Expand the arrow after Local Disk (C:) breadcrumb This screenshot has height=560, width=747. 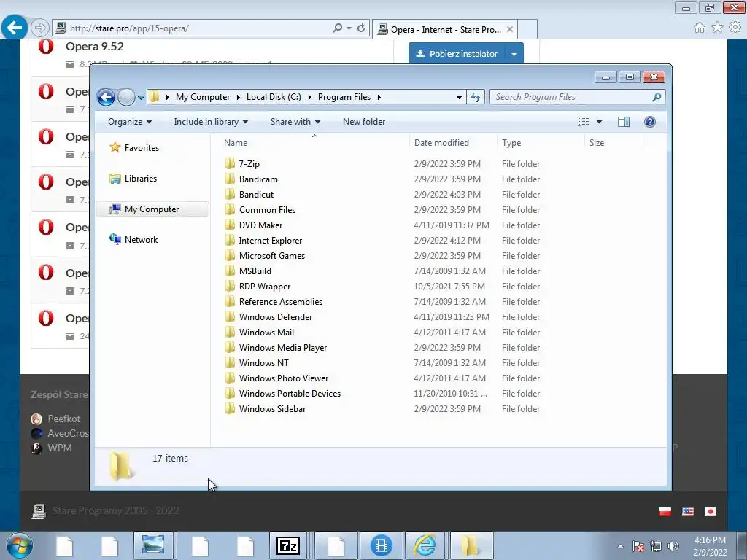coord(309,97)
